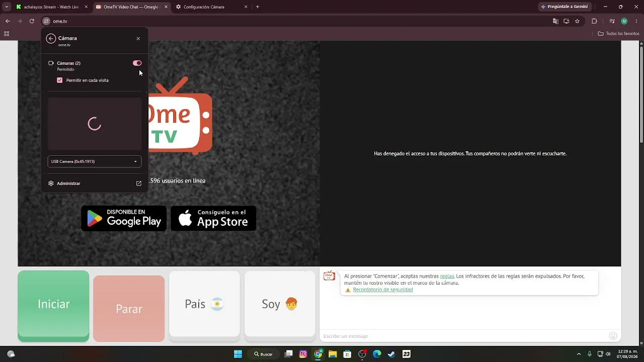Open the extensions puzzle icon

(594, 21)
